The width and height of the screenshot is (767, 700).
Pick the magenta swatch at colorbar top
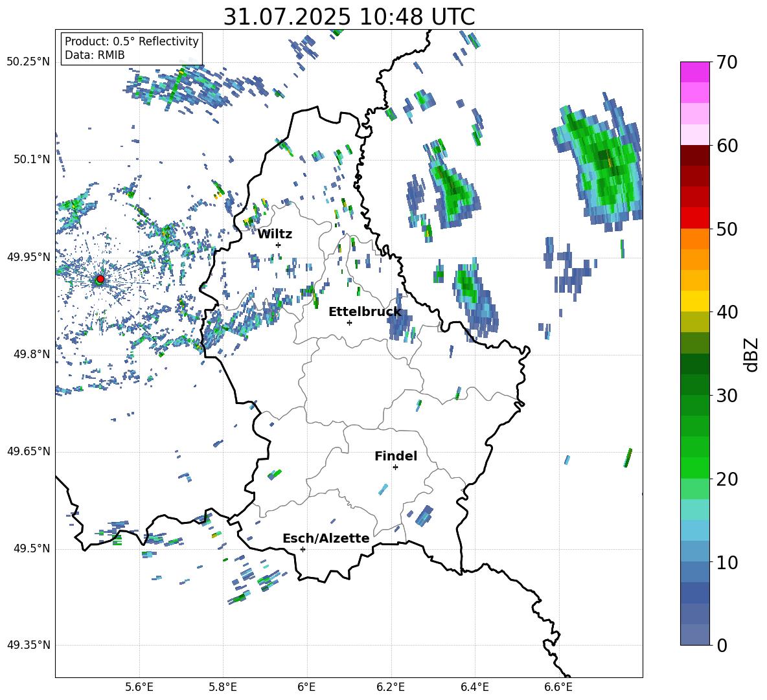click(x=694, y=72)
